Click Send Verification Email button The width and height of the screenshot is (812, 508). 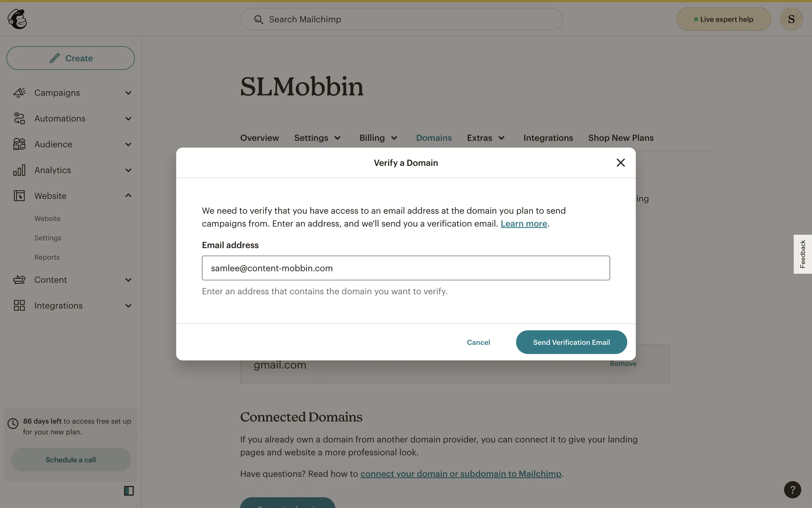pyautogui.click(x=571, y=342)
